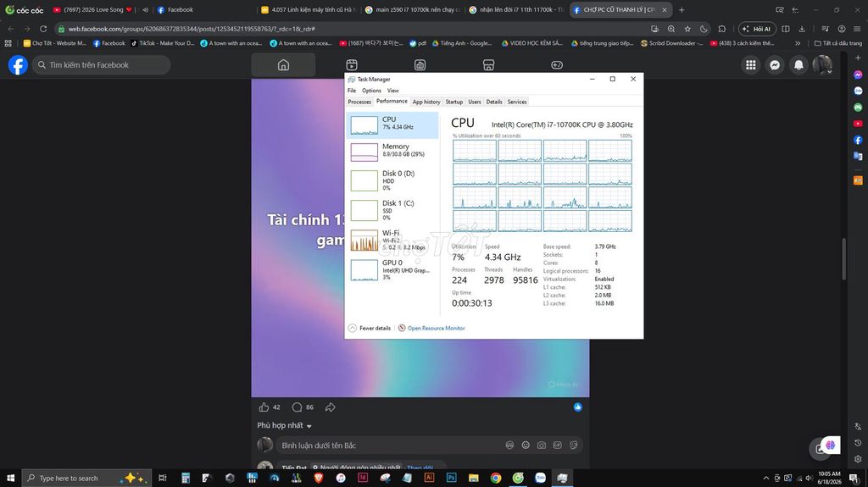868x487 pixels.
Task: Add a sticker to the comment
Action: point(574,445)
